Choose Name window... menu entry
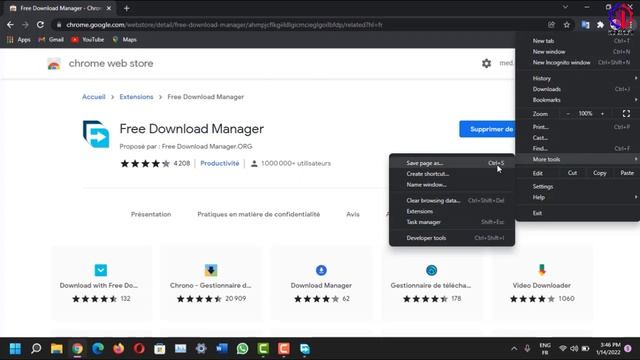 click(452, 184)
